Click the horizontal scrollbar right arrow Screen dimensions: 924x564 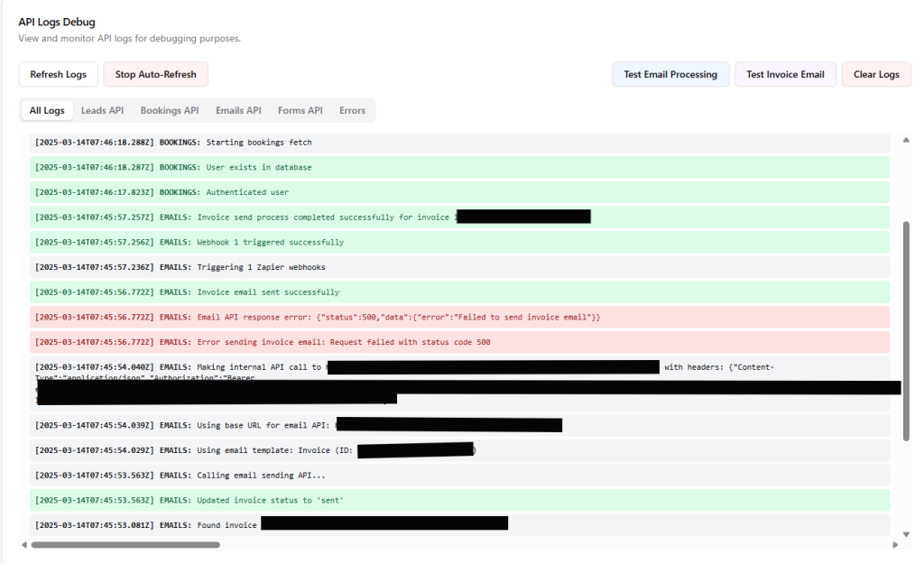point(895,545)
